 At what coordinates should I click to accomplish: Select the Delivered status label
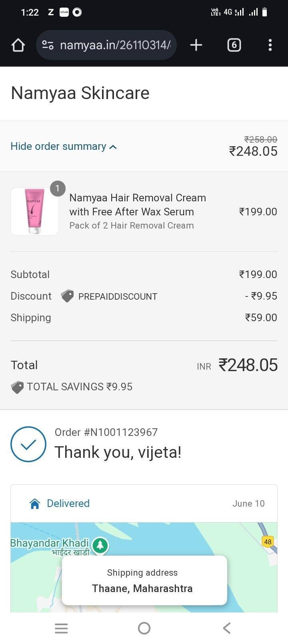(68, 503)
